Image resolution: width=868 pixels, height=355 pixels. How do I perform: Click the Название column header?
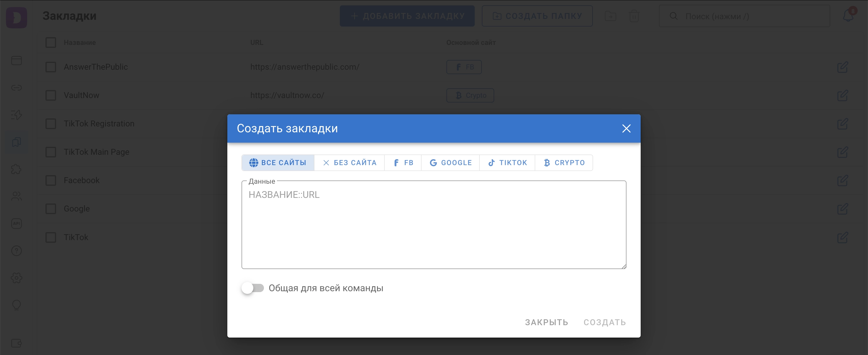(x=80, y=43)
